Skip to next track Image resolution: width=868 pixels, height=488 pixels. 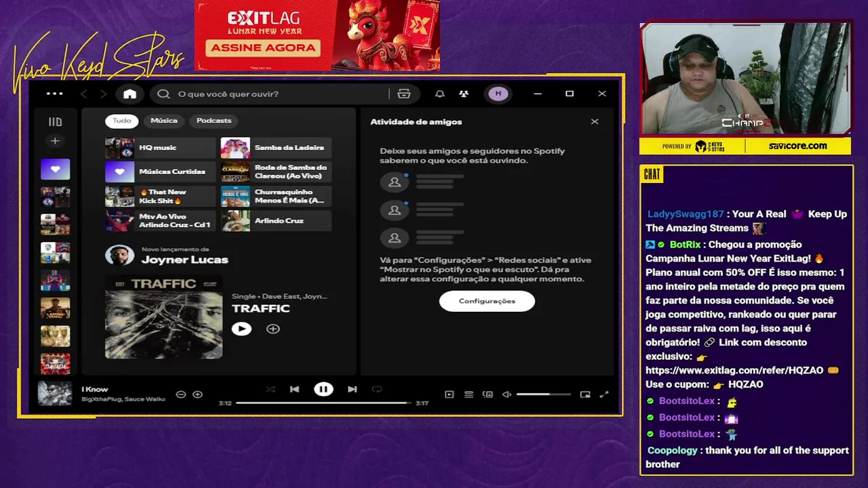click(x=352, y=389)
